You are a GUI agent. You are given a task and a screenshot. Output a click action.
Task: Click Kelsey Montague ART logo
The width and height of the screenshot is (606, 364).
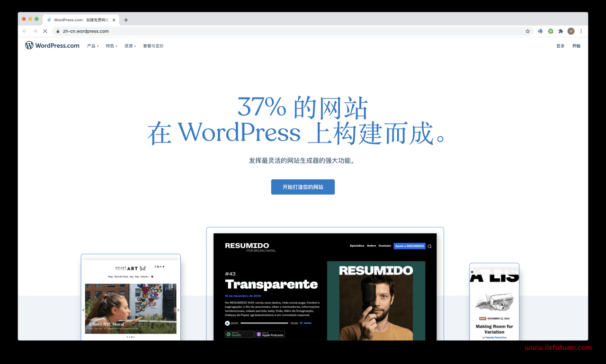coord(131,268)
